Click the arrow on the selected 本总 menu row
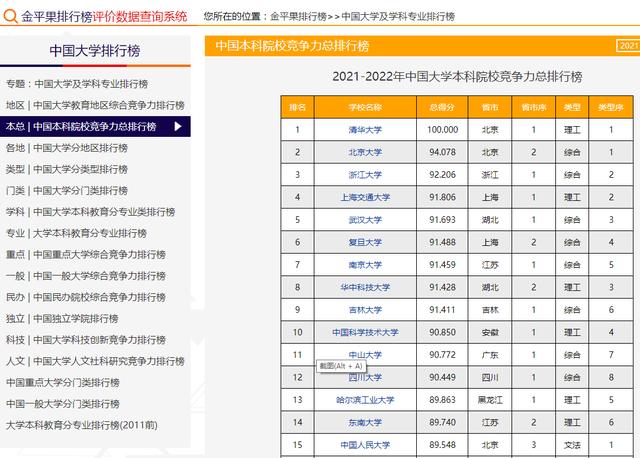Screen dimensions: 640x458 click(x=178, y=127)
